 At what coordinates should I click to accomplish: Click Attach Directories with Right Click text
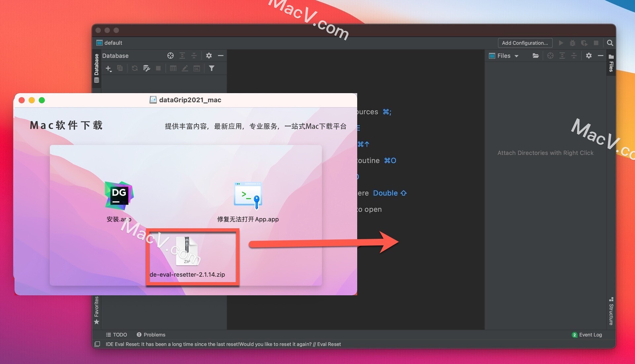point(545,153)
